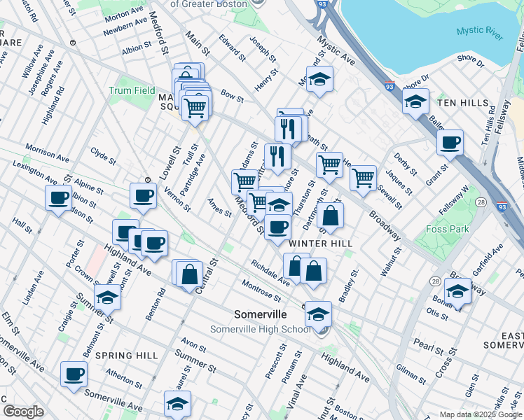Click the cafe marker between Lowell and Vernon St
Image resolution: width=524 pixels, height=420 pixels.
tap(143, 196)
